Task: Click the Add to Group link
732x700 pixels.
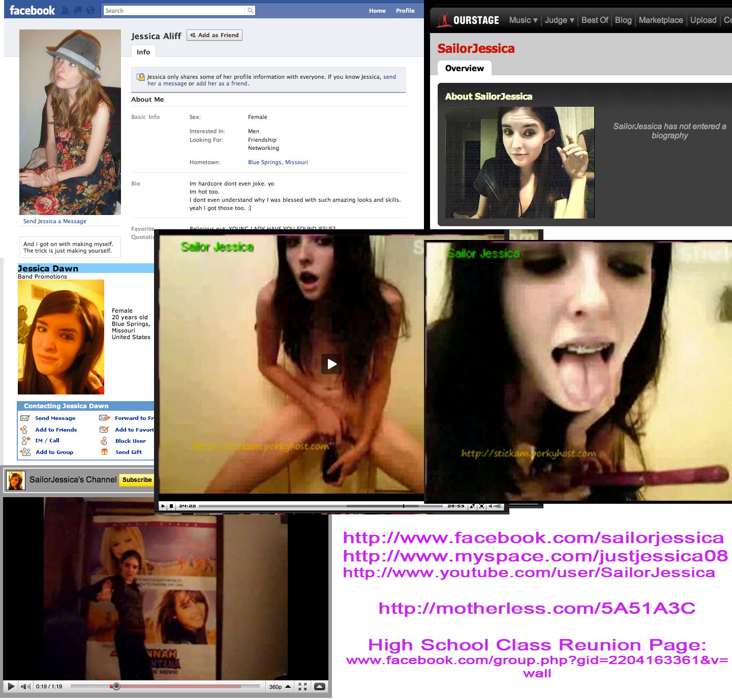Action: coord(54,452)
